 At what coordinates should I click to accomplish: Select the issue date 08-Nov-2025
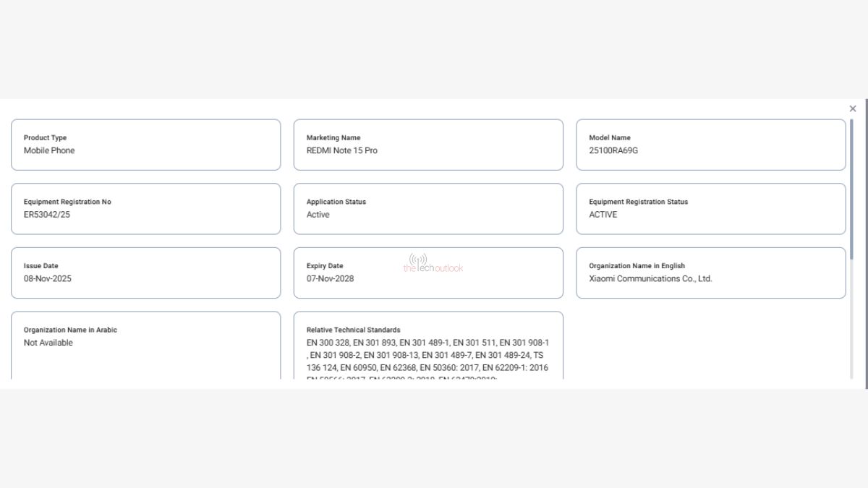47,278
